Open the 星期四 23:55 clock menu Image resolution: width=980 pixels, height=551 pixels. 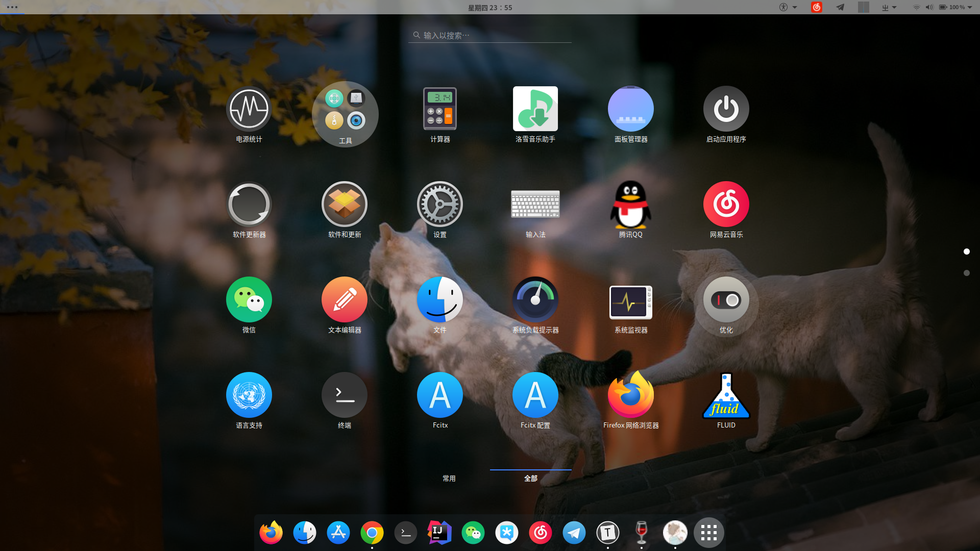tap(490, 7)
